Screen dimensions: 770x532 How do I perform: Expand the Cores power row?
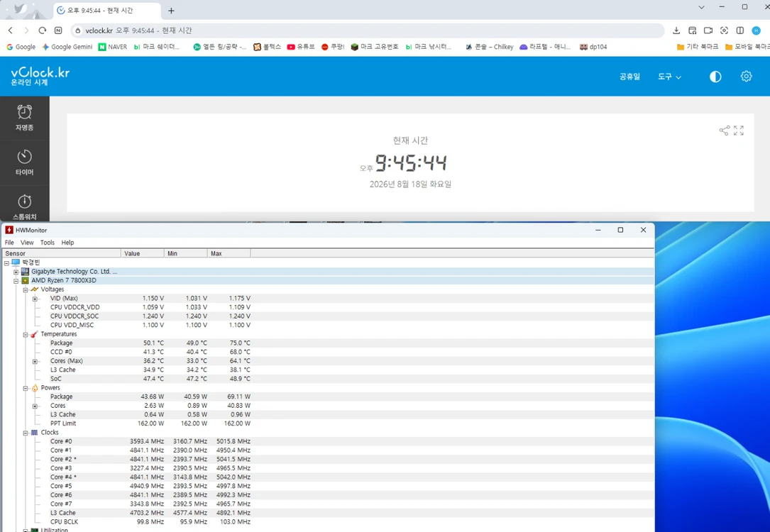pyautogui.click(x=34, y=406)
